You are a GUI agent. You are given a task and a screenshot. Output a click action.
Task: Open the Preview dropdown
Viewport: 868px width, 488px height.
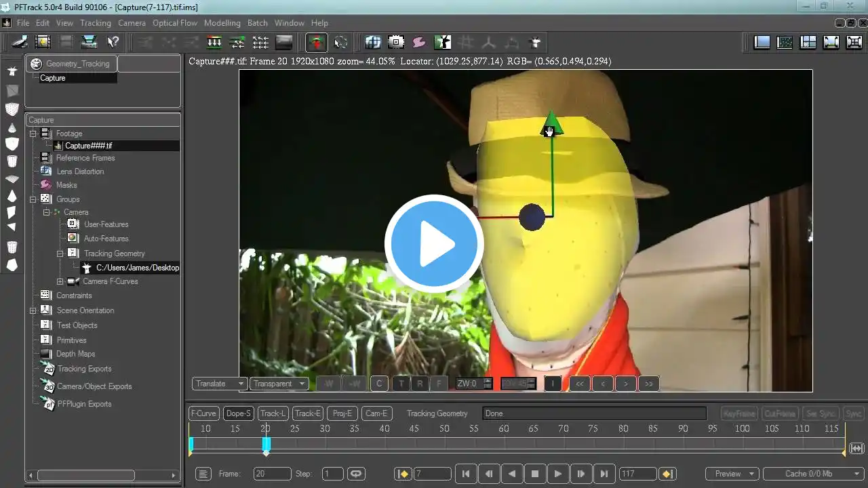[732, 474]
